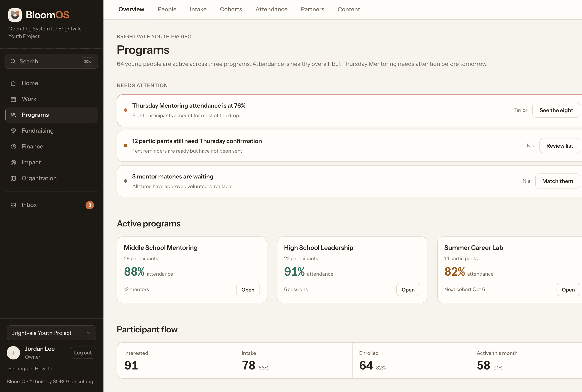
Task: Click the Jordan Lee avatar
Action: pyautogui.click(x=13, y=353)
